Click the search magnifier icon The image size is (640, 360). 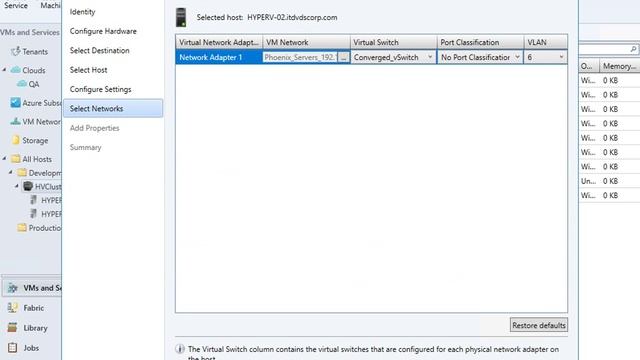[633, 49]
